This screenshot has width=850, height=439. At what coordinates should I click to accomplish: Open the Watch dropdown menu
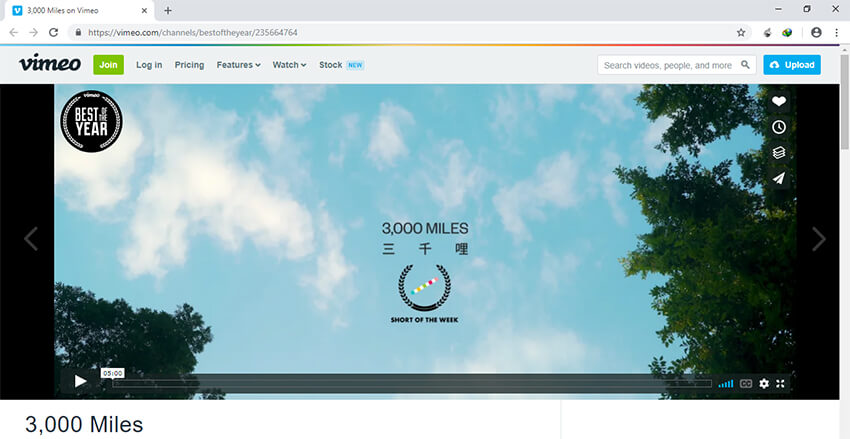click(x=289, y=65)
